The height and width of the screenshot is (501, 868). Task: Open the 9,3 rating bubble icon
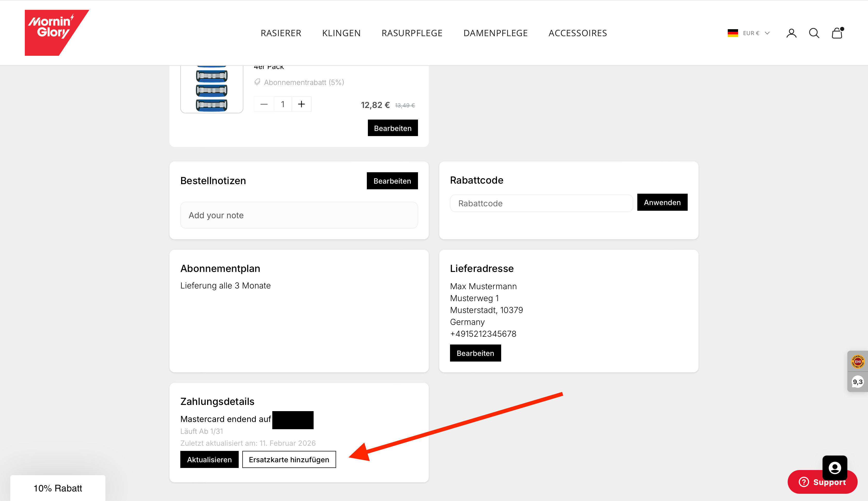pyautogui.click(x=858, y=382)
